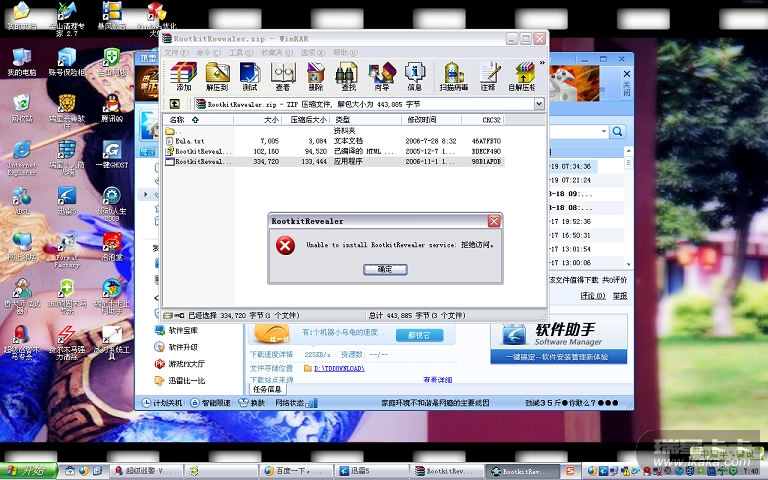Open the Format Factory desktop icon
The image size is (768, 480).
pyautogui.click(x=67, y=251)
